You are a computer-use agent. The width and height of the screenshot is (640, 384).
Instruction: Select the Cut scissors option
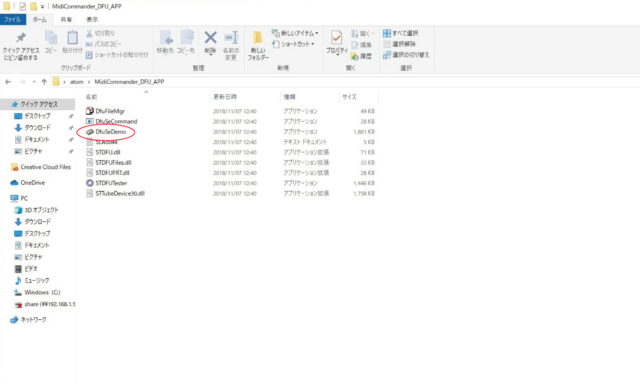click(x=100, y=33)
